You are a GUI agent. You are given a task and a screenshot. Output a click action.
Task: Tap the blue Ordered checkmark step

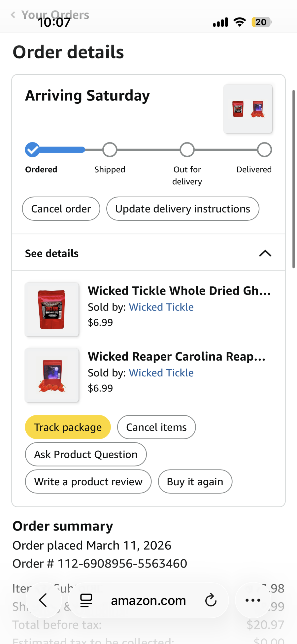pos(32,150)
